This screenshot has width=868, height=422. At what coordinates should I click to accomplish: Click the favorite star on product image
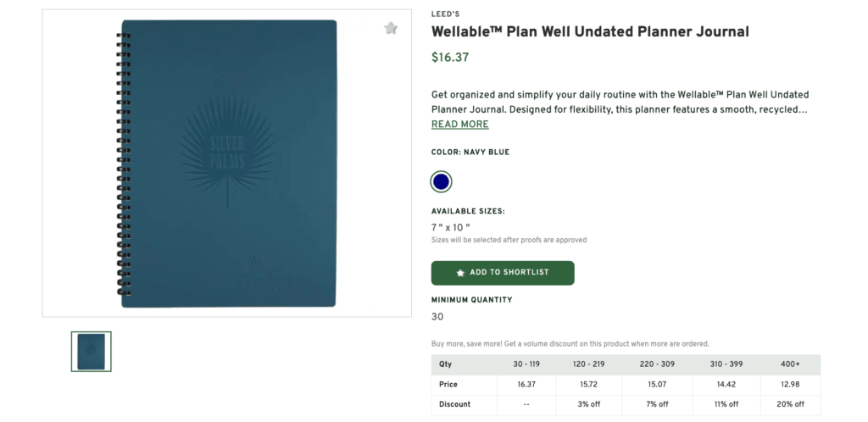coord(391,28)
